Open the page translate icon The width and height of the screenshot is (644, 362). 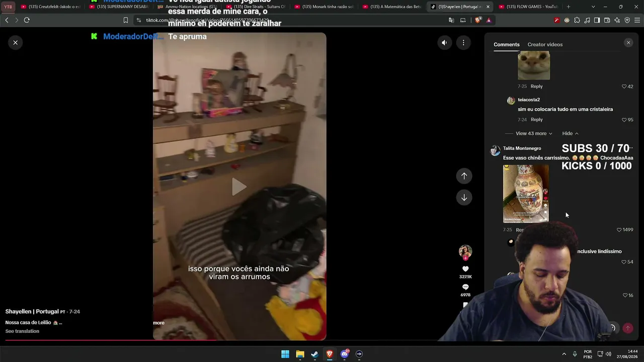coord(451,20)
